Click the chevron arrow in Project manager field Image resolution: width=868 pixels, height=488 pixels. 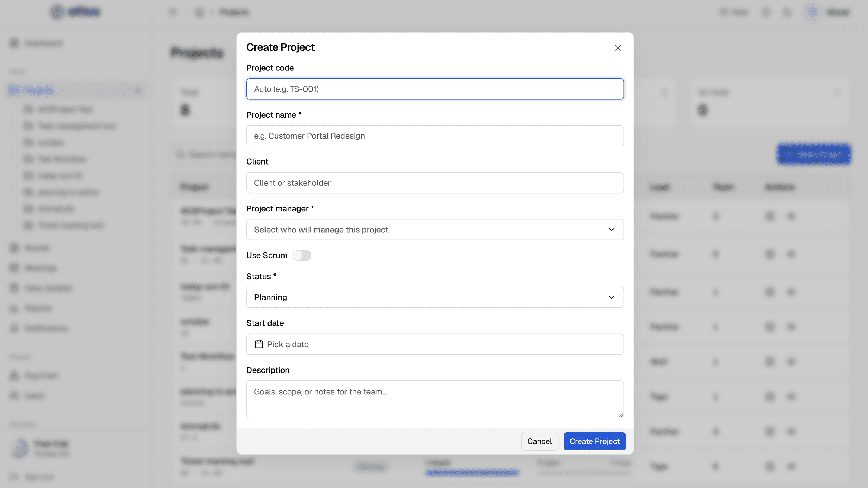coord(611,229)
